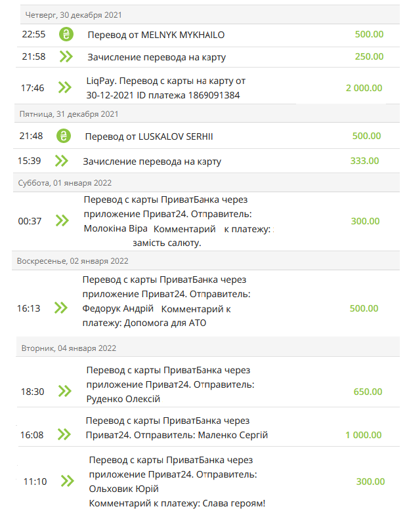Image resolution: width=405 pixels, height=532 pixels.
Task: Open the Слава героям! comment transaction
Action: [208, 481]
